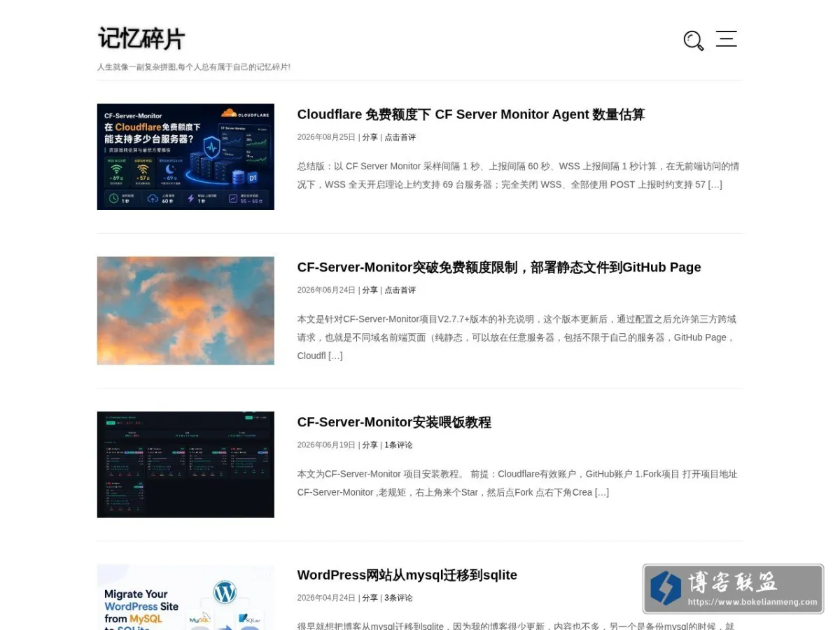Click the excerpt starting 很早就想把博客从mysql迁移

pos(516,626)
